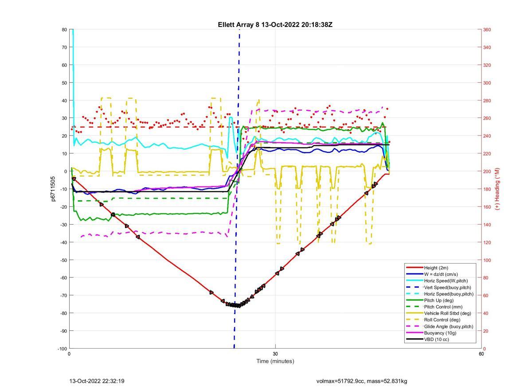Screen dimensions: 532x392
Task: Click the heading axis tick 360
Action: (x=487, y=30)
